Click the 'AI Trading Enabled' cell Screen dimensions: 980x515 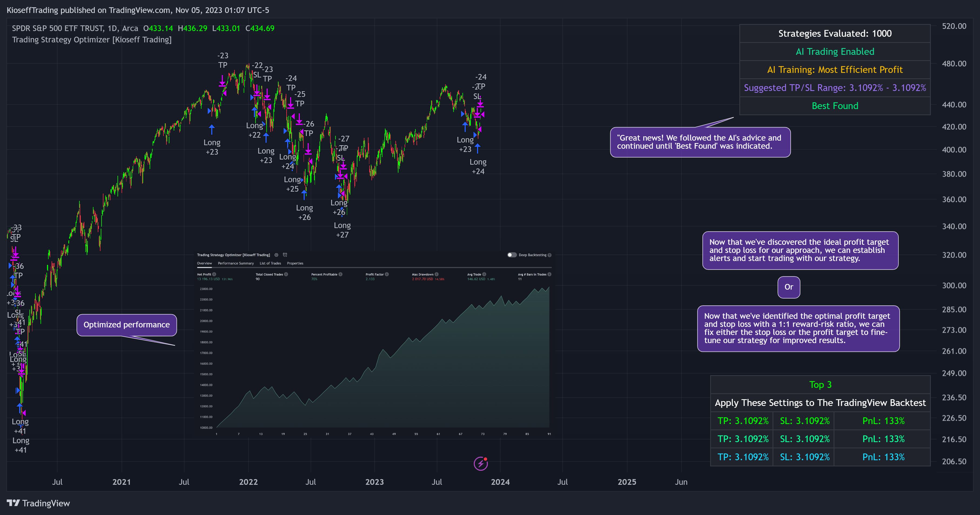pyautogui.click(x=835, y=52)
